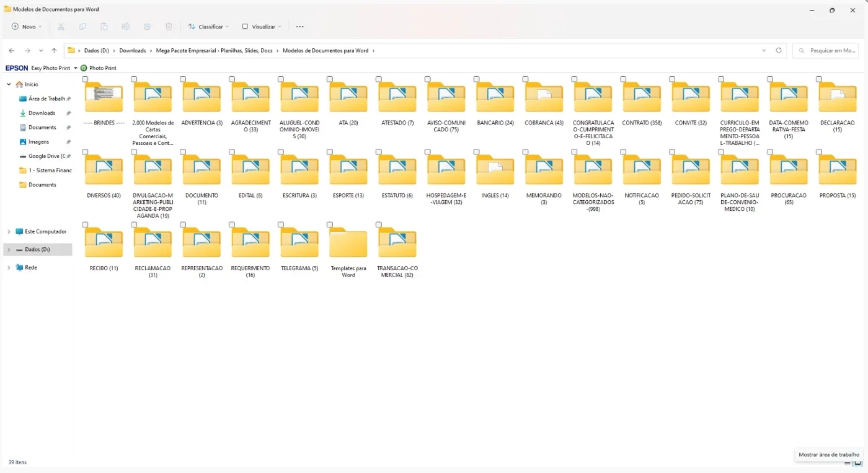Click the Share icon in toolbar
Screen dimensions: 868x473
point(148,27)
